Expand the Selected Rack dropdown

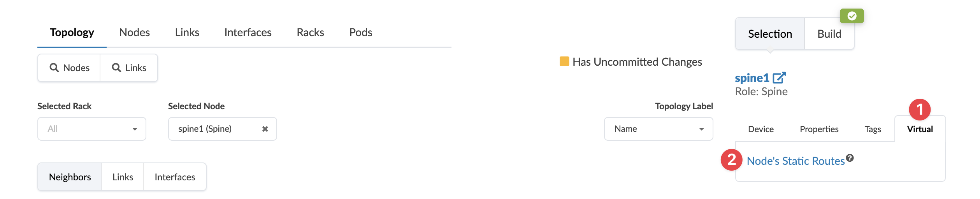point(92,129)
